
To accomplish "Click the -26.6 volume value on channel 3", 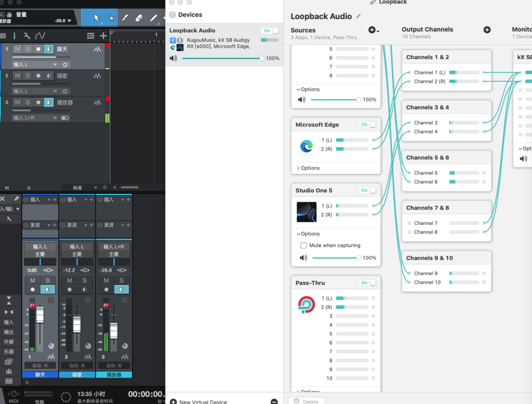I will click(x=106, y=270).
